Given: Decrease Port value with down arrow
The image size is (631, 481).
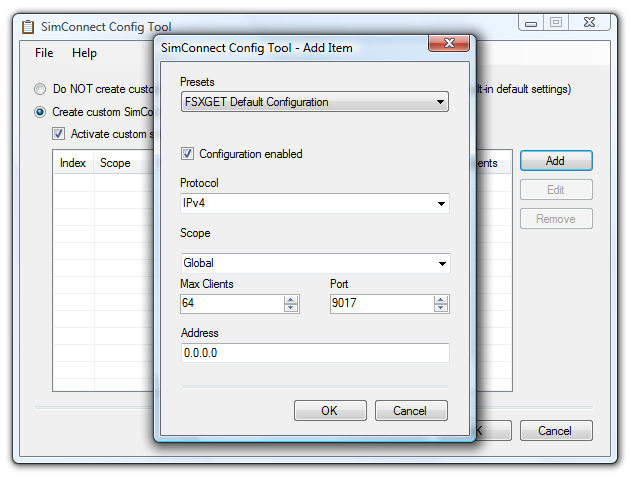Looking at the screenshot, I should point(441,308).
